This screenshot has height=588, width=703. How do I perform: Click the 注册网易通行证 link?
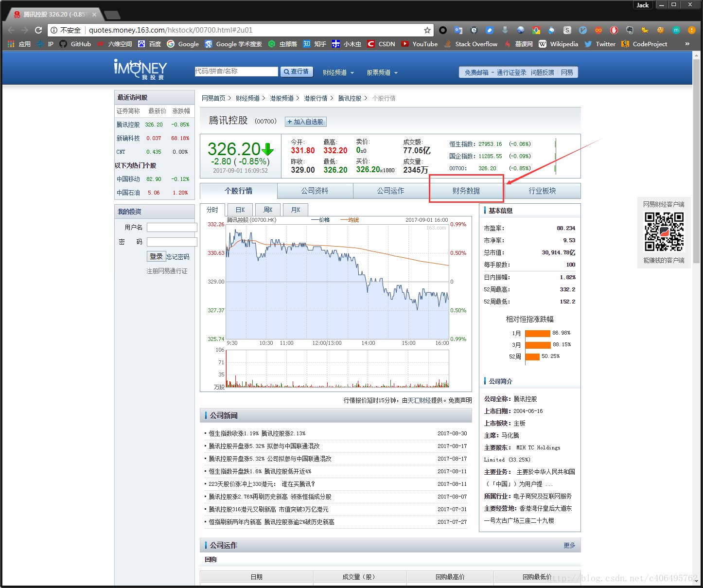(x=167, y=271)
